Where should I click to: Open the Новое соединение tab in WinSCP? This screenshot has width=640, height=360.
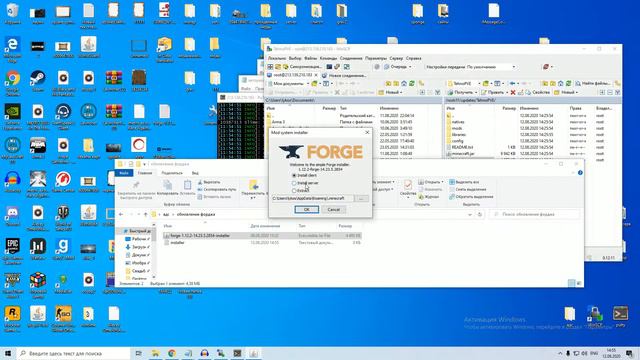click(344, 76)
